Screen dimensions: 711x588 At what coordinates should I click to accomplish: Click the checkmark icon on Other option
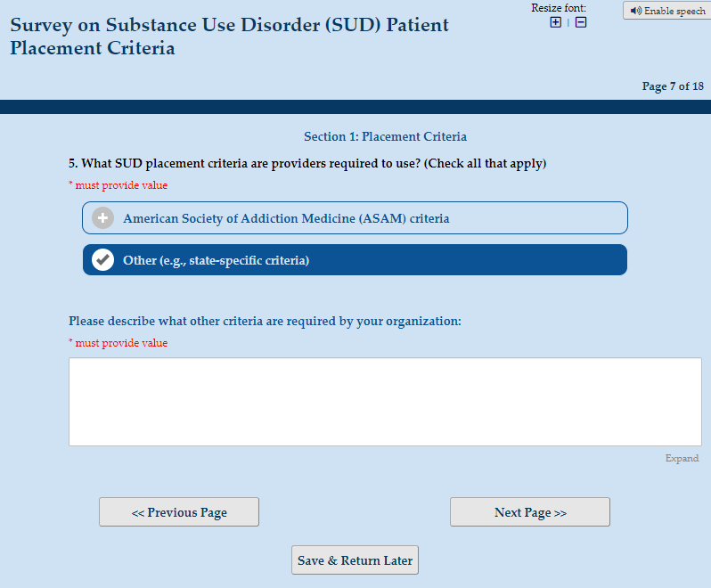point(103,260)
